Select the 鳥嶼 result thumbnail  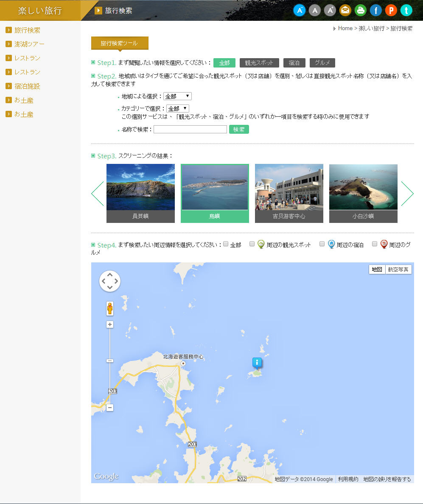pos(215,193)
